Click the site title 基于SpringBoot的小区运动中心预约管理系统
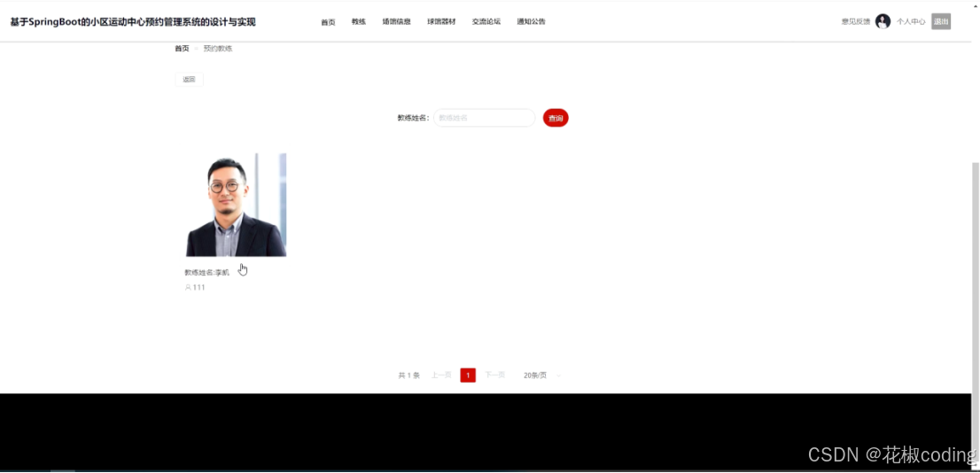Screen dimensions: 980x473 coord(133,22)
